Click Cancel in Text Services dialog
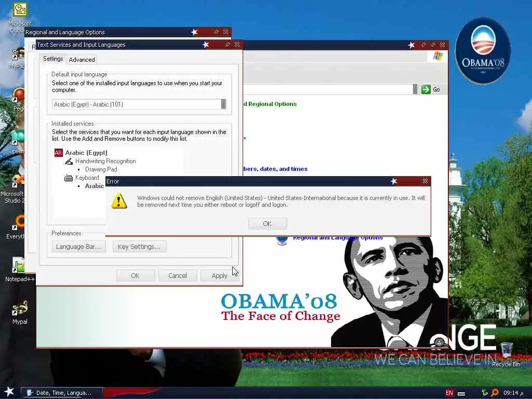This screenshot has height=399, width=532. 178,275
